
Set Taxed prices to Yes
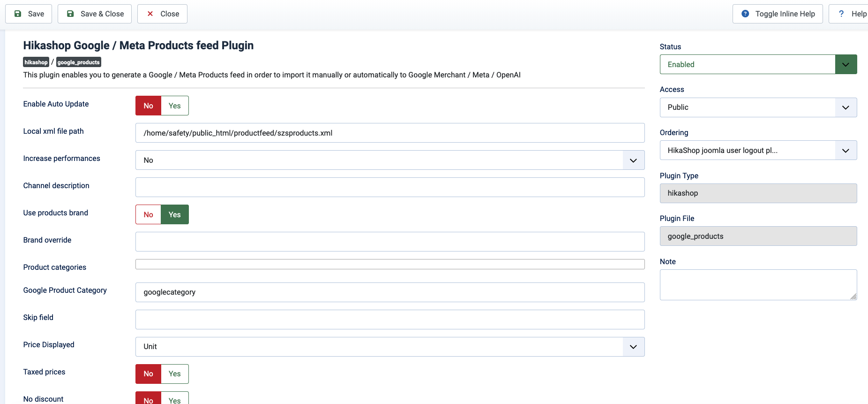[175, 374]
